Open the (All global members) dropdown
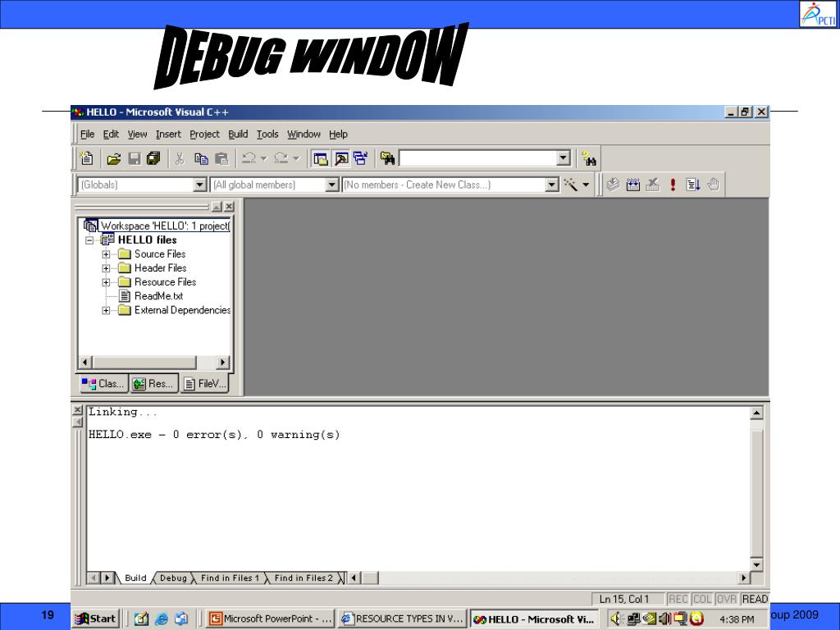Screen dimensions: 840x630 point(332,185)
